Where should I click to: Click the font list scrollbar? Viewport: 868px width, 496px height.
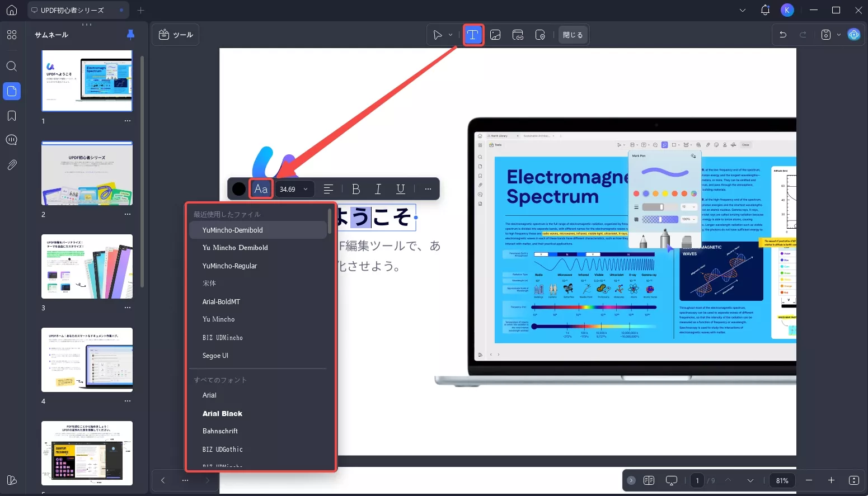pos(330,221)
